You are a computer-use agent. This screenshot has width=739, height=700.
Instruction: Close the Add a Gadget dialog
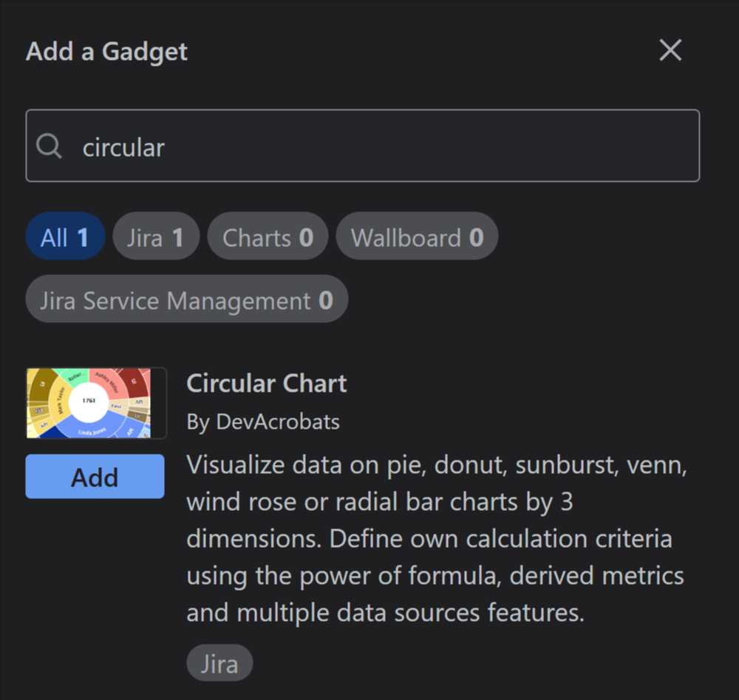click(670, 50)
